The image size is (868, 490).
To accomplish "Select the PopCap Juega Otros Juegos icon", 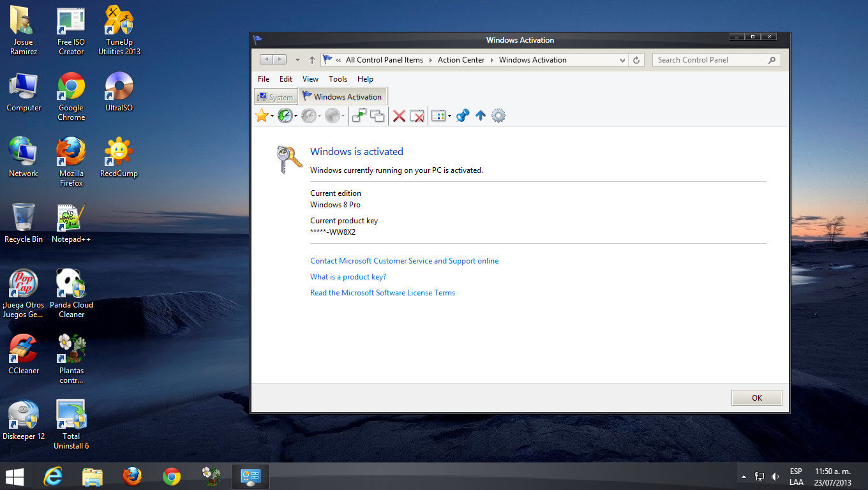I will coord(24,293).
